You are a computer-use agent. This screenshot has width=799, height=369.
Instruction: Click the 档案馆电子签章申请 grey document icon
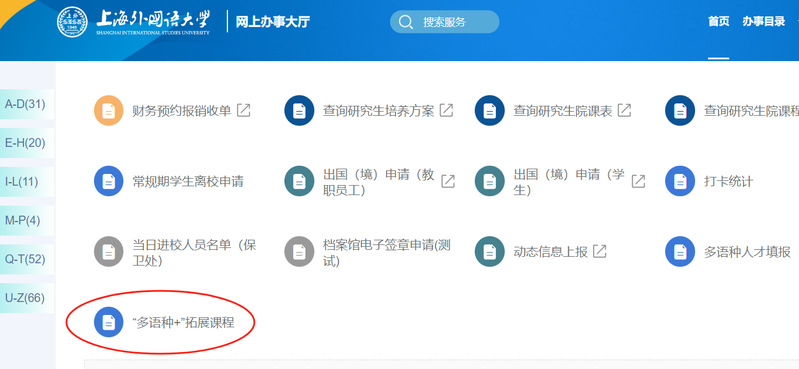pyautogui.click(x=299, y=252)
